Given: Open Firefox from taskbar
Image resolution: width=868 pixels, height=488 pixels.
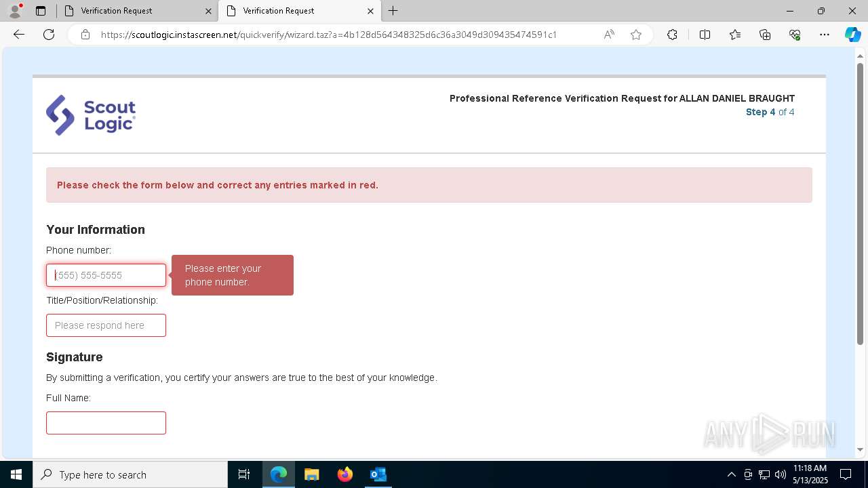Looking at the screenshot, I should (345, 474).
